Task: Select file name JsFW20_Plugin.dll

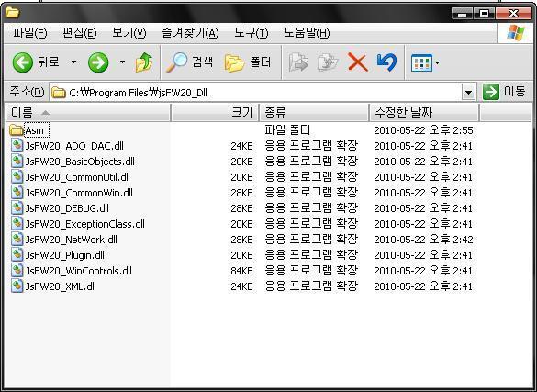Action: 65,255
